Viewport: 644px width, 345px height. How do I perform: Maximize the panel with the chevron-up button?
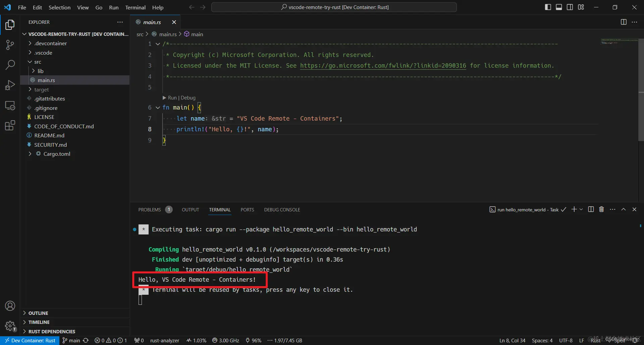[624, 209]
